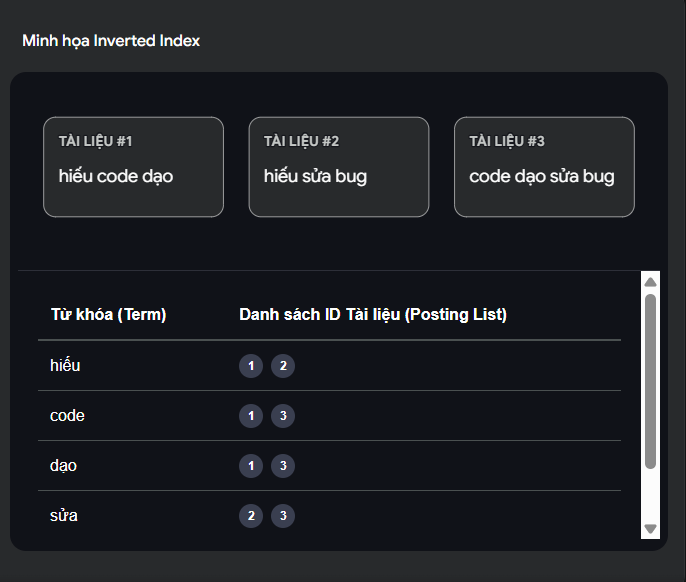Click document ID badge 2 in the sửa row
The height and width of the screenshot is (582, 686).
coord(250,516)
